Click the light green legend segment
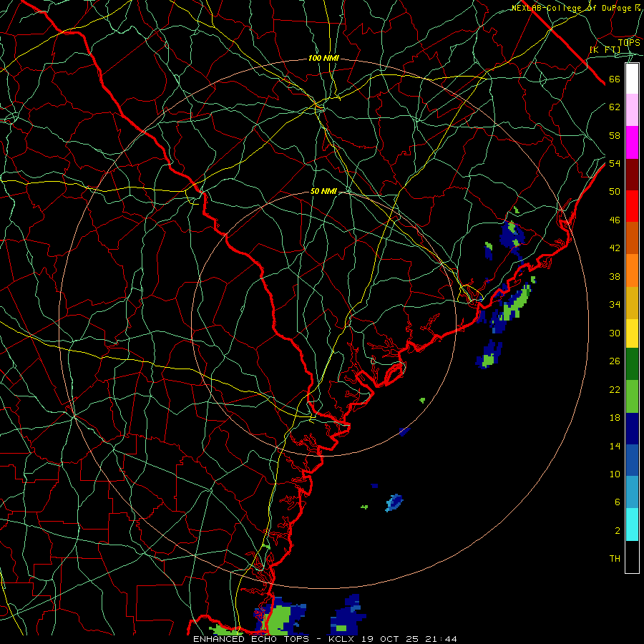Viewport: 644px width, 644px height. click(632, 396)
